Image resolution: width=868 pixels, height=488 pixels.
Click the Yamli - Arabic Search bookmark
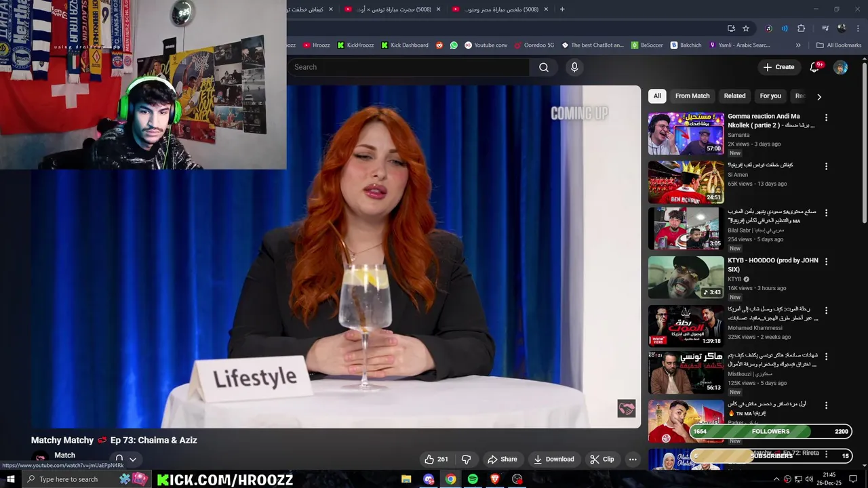coord(739,45)
